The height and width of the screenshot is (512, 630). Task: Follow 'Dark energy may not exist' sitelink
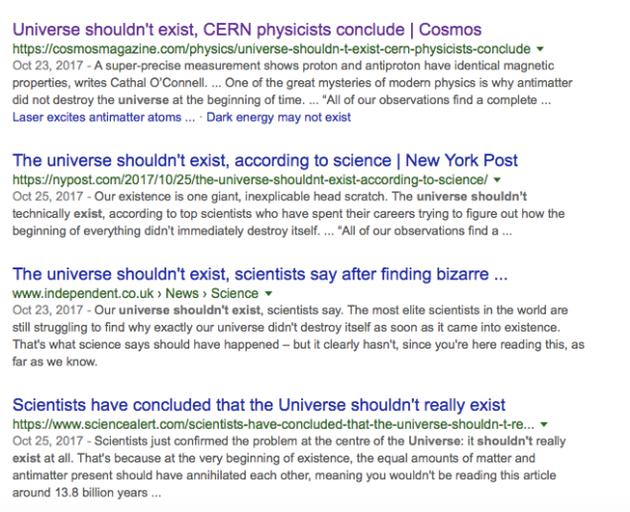278,117
